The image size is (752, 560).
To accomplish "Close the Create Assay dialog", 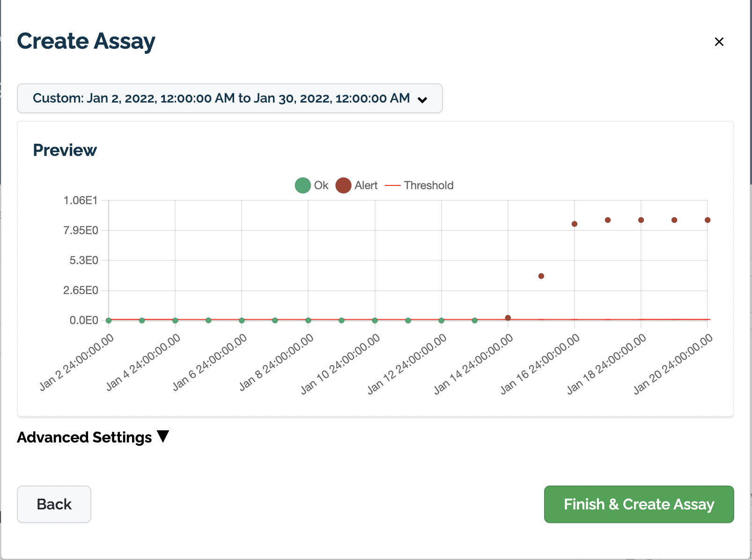I will pyautogui.click(x=719, y=42).
